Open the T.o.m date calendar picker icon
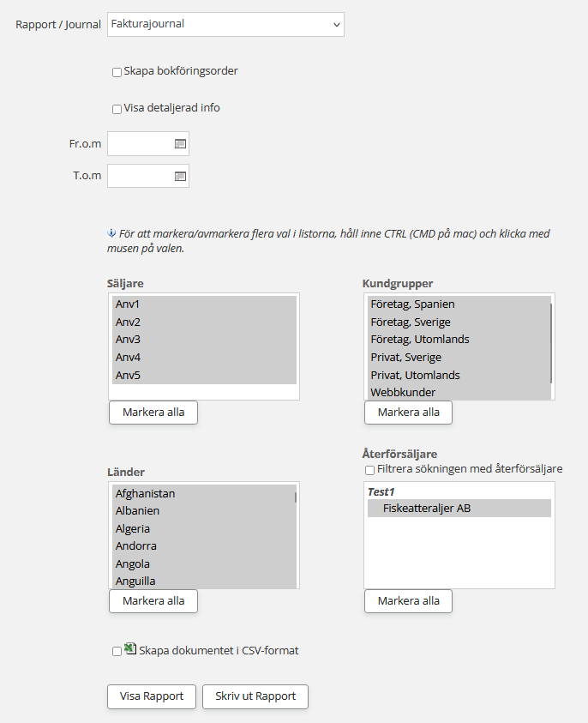 (x=180, y=176)
